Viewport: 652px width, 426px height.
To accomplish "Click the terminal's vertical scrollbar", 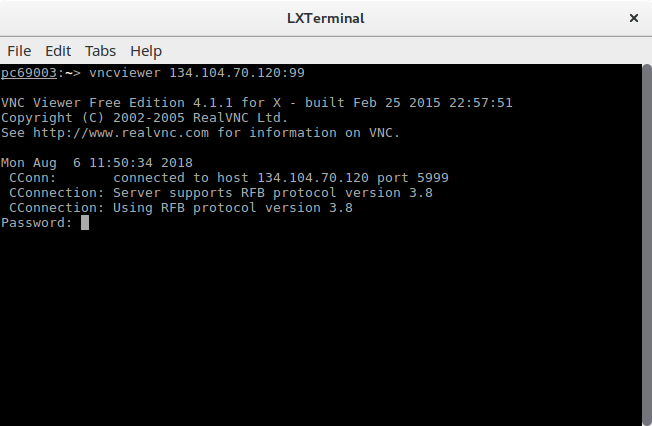I will [647, 245].
